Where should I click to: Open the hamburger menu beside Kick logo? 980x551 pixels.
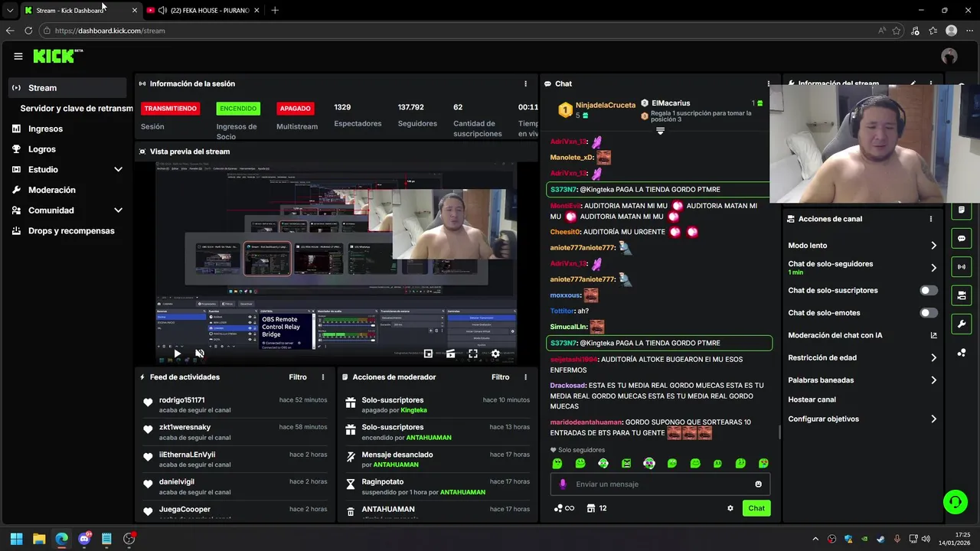18,56
